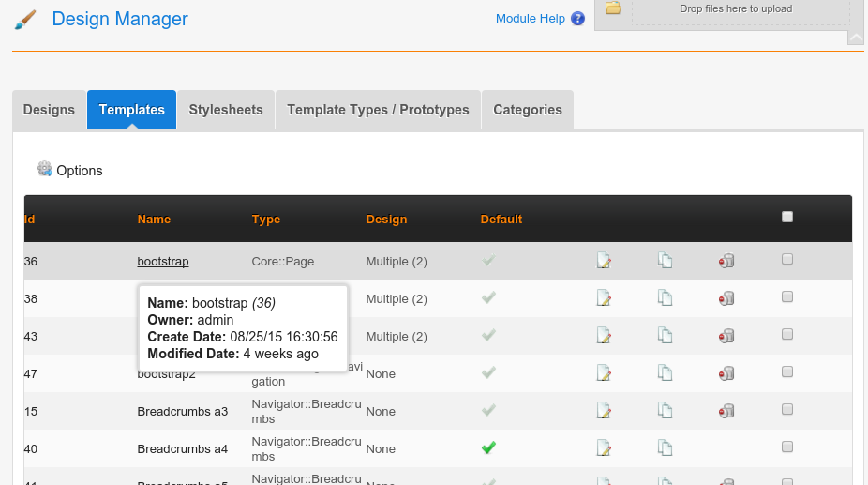Select the checkbox for Breadcrumbs a4 row
The image size is (868, 485).
click(787, 447)
